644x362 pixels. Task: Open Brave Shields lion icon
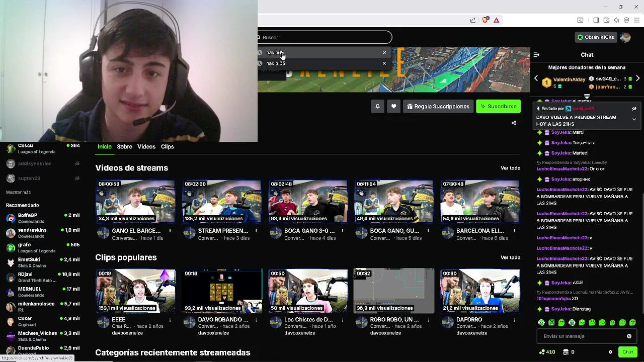pos(485,20)
